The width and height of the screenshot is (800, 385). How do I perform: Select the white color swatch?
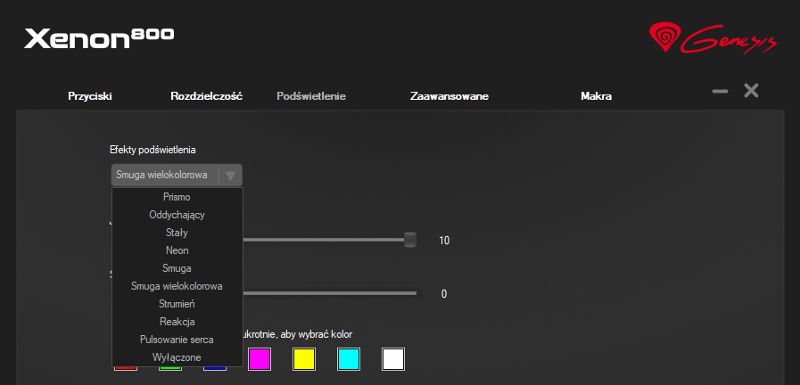(x=393, y=359)
